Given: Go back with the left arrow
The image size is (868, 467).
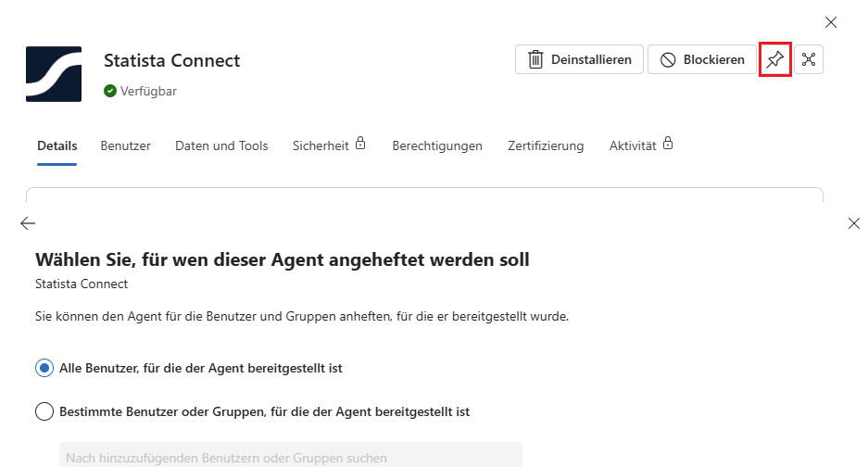Looking at the screenshot, I should 28,223.
